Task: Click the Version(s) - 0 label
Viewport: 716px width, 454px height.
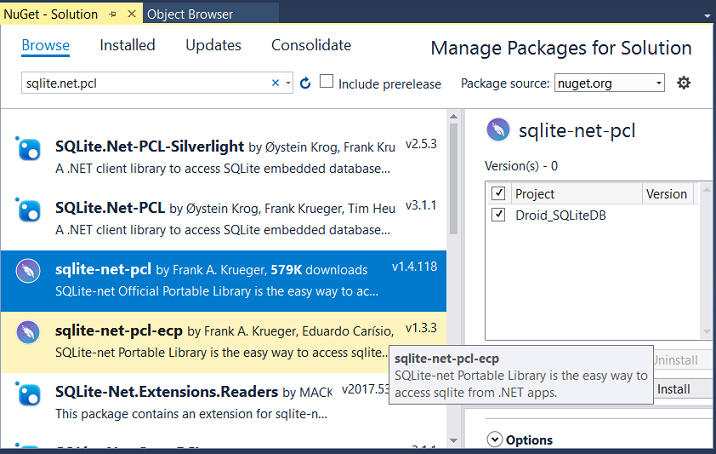Action: coord(521,166)
